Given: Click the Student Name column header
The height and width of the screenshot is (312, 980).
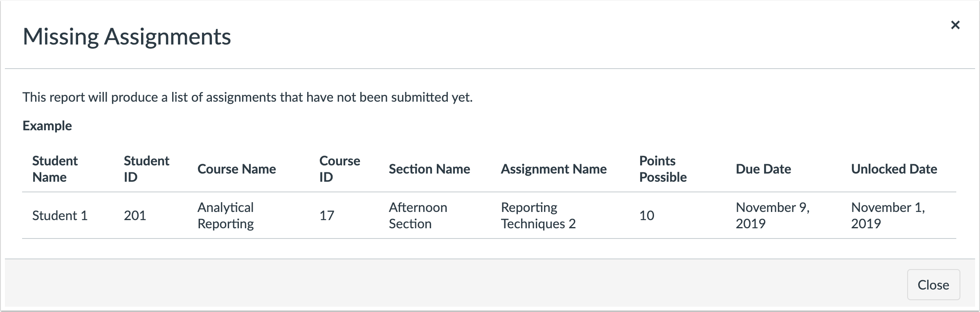Looking at the screenshot, I should click(54, 169).
